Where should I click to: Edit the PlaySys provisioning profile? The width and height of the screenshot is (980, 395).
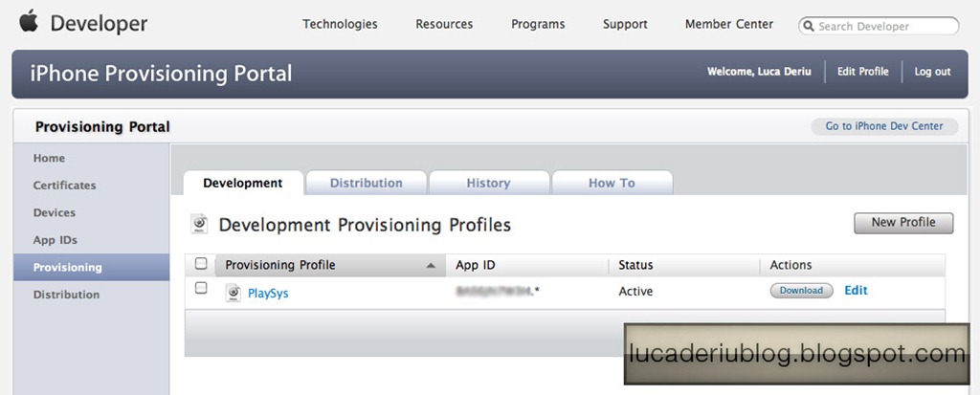pyautogui.click(x=856, y=290)
